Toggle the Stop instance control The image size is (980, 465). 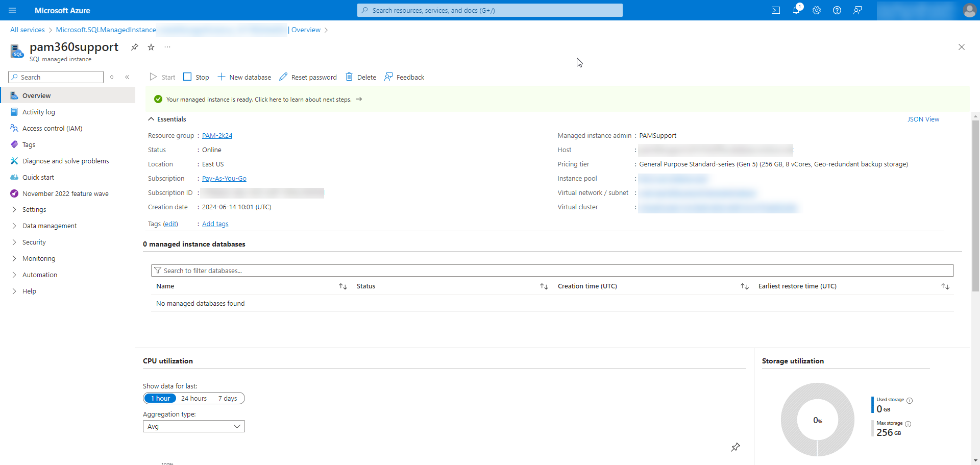click(x=196, y=77)
